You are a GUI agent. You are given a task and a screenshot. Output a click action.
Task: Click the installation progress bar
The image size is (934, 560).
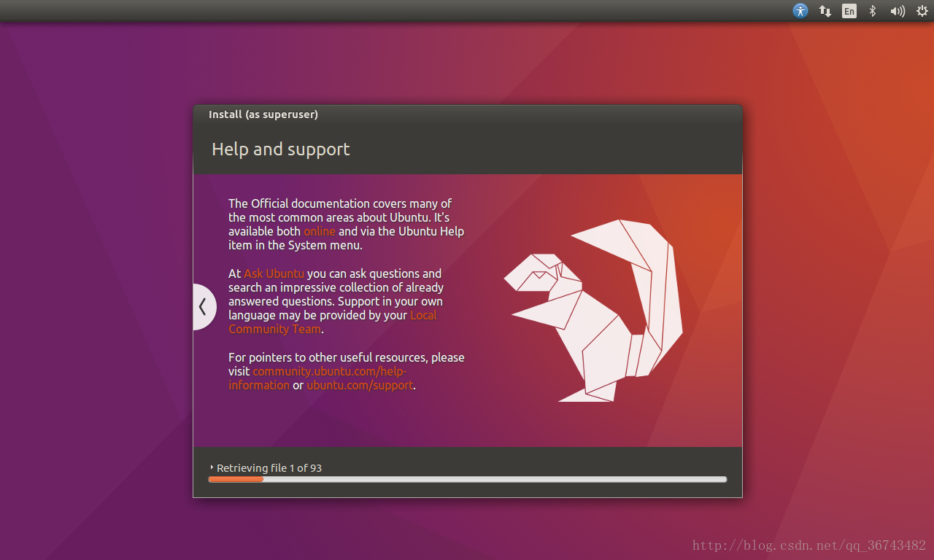click(467, 479)
